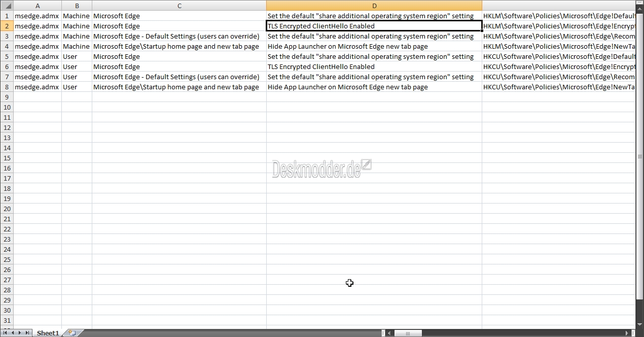This screenshot has height=337, width=644.
Task: Select row 31 header
Action: (x=7, y=320)
